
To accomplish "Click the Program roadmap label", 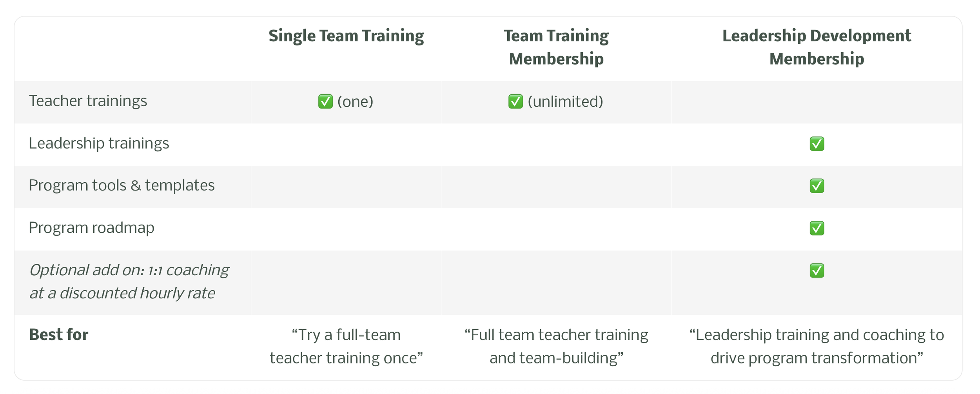I will (x=91, y=228).
